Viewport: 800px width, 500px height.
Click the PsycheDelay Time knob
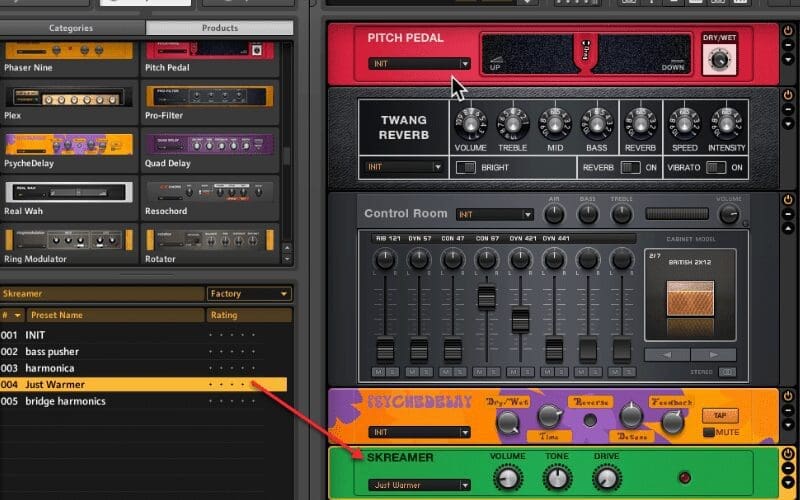point(549,416)
